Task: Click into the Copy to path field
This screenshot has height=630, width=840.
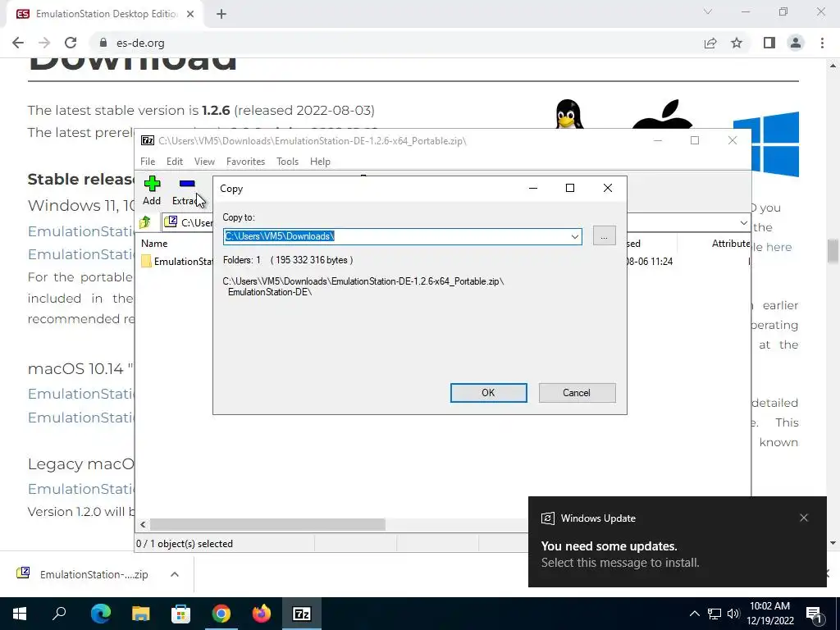Action: point(396,236)
